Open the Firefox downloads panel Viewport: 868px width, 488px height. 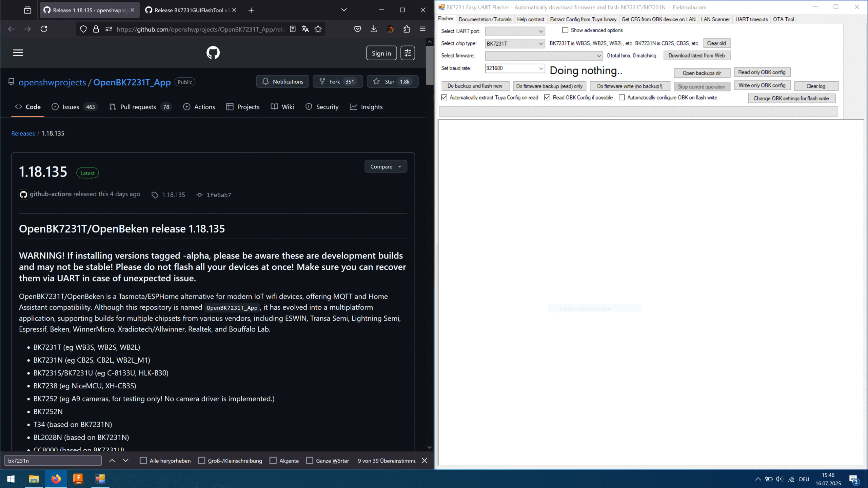click(x=374, y=29)
